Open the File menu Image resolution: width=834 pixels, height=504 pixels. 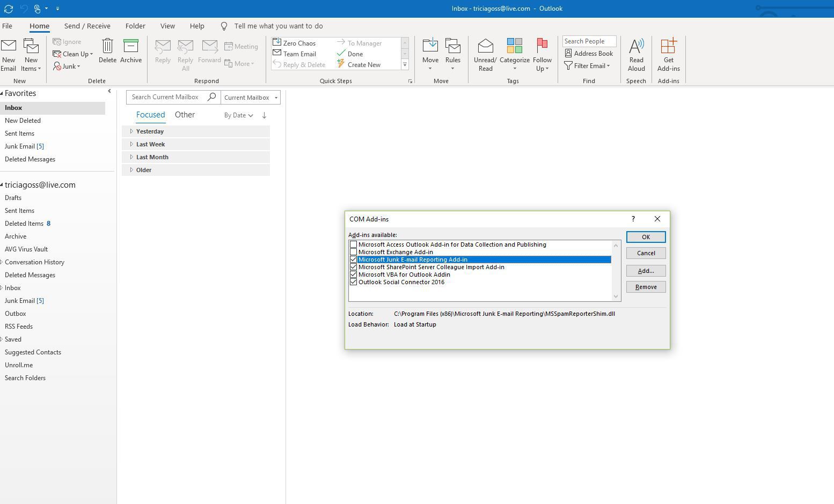[x=7, y=26]
